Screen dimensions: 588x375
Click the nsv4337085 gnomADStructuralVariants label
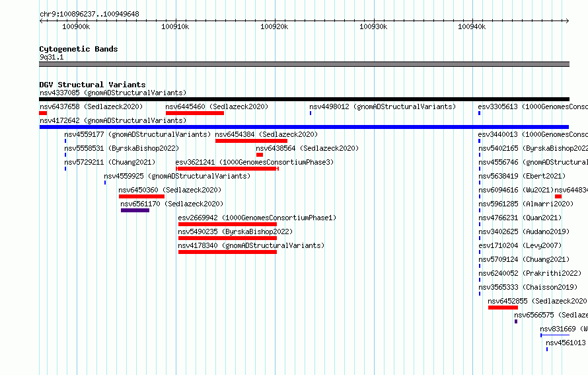113,93
